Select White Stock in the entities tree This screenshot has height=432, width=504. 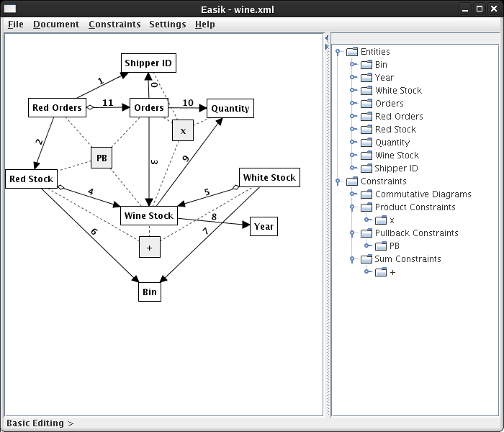coord(398,91)
